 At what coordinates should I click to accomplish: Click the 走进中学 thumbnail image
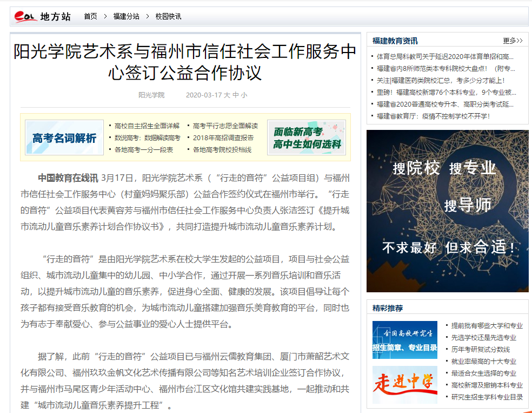(404, 385)
